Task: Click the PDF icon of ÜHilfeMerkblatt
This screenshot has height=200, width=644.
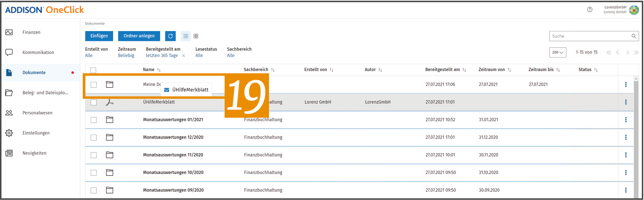Action: tap(109, 102)
